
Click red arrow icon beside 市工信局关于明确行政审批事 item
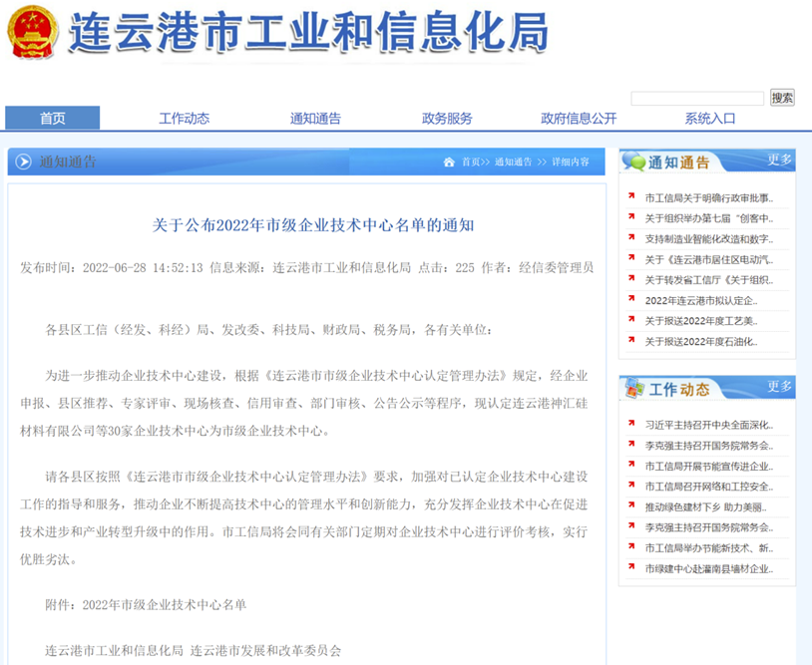click(x=631, y=196)
